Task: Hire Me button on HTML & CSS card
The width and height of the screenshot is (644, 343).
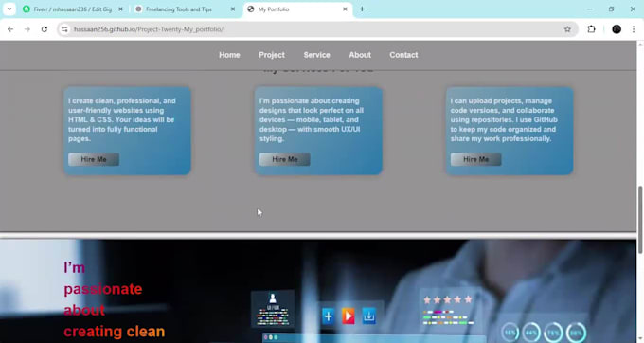Action: 94,159
